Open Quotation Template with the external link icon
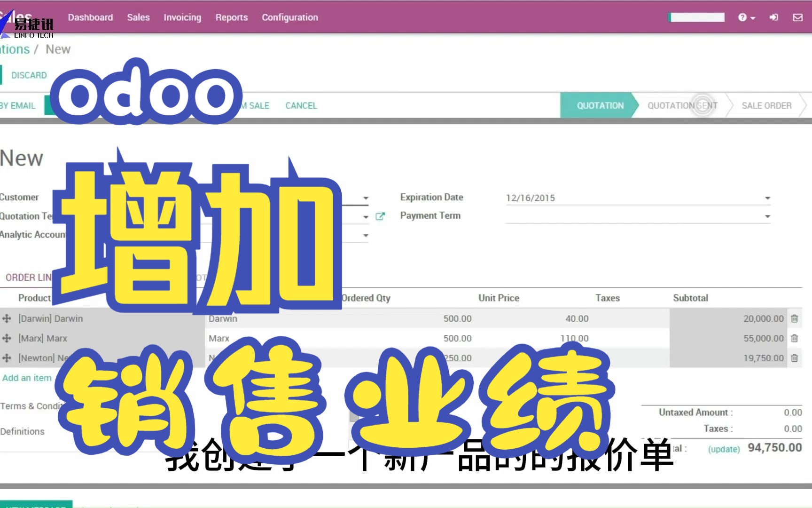 381,216
